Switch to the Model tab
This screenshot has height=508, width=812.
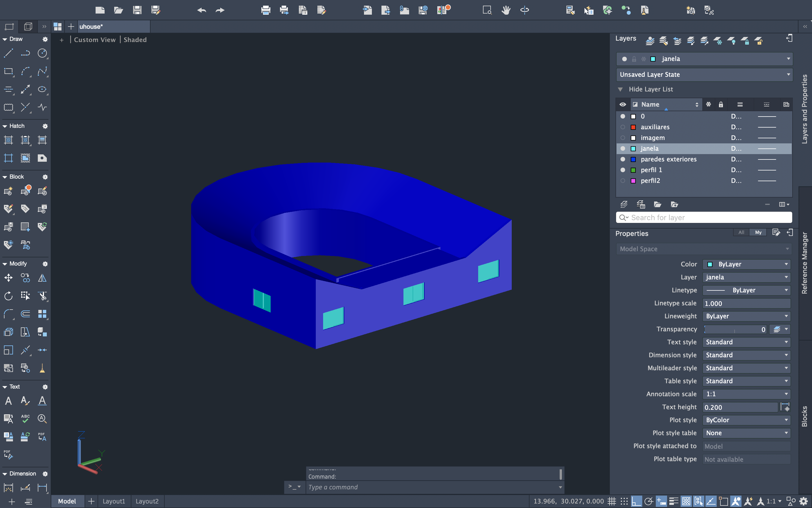pyautogui.click(x=67, y=501)
